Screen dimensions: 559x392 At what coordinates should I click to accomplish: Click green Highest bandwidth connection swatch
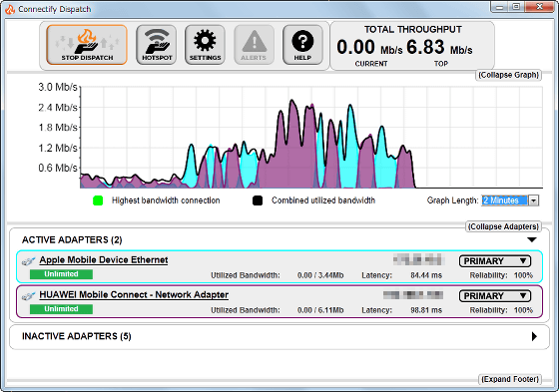tap(98, 200)
